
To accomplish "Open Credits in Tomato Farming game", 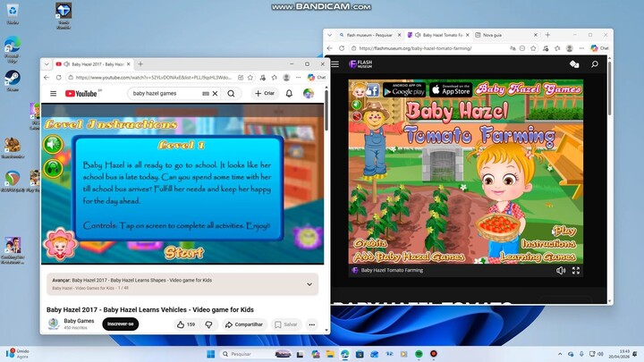I will pos(370,243).
